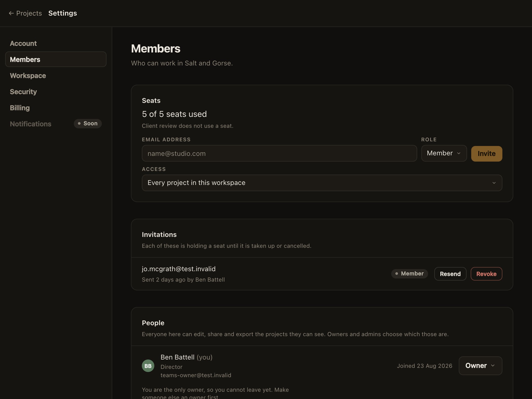Screen dimensions: 532x399
Task: Click the Invite button
Action: click(x=487, y=154)
